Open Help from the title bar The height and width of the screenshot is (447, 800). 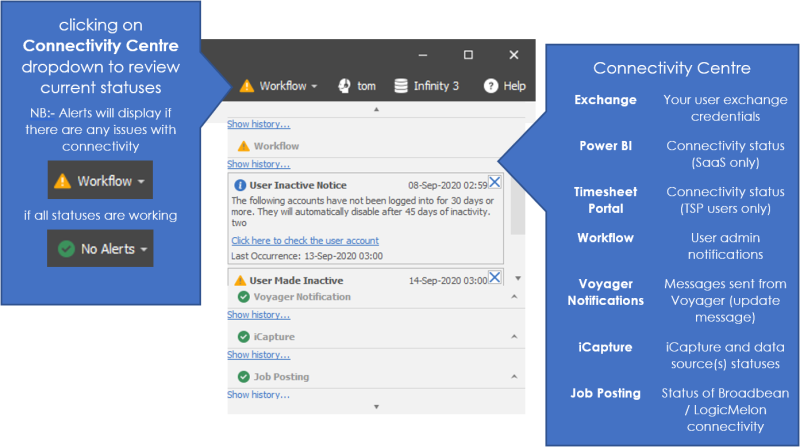(x=505, y=86)
